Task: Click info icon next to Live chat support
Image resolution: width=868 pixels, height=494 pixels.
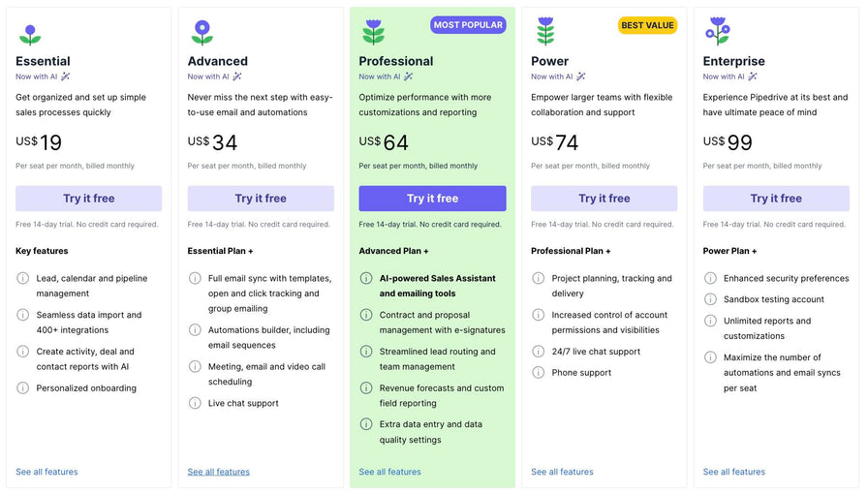Action: (195, 403)
